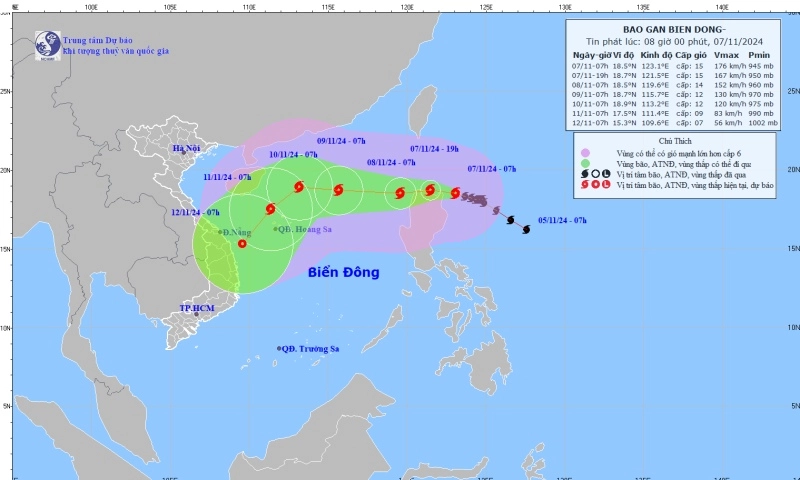Click the storm icon for 11/11/24 - 07h
Viewport: 800px width, 480px height.
270,209
